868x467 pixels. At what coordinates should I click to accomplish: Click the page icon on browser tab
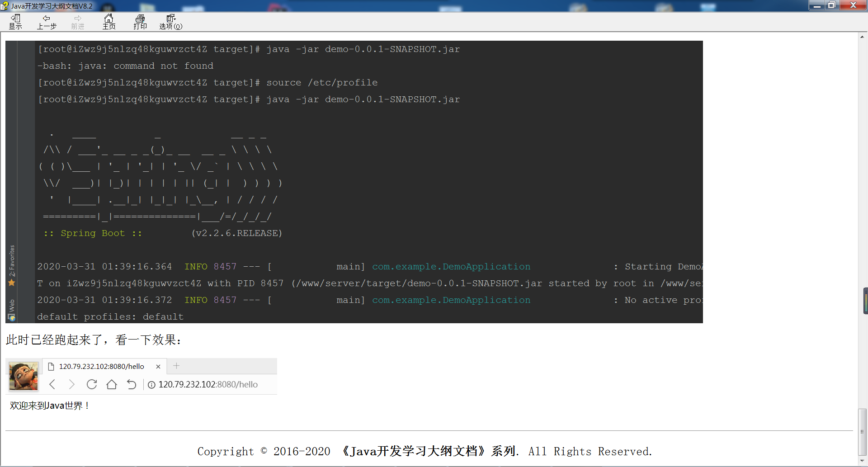click(51, 367)
